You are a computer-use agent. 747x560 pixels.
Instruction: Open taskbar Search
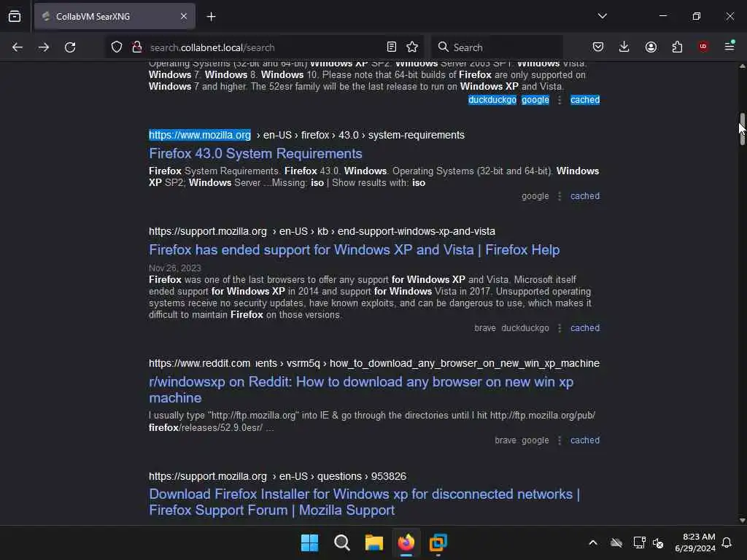tap(342, 542)
